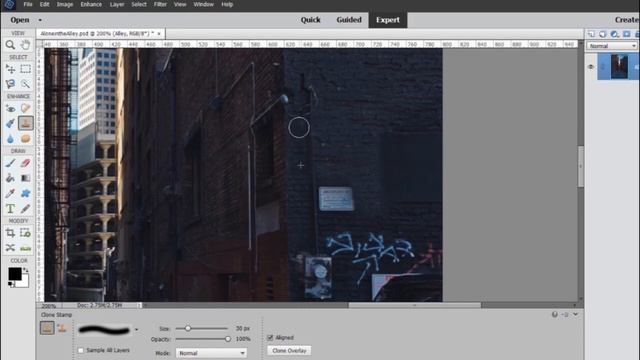Click the Create button
Screen dimensions: 640x360
coord(627,20)
